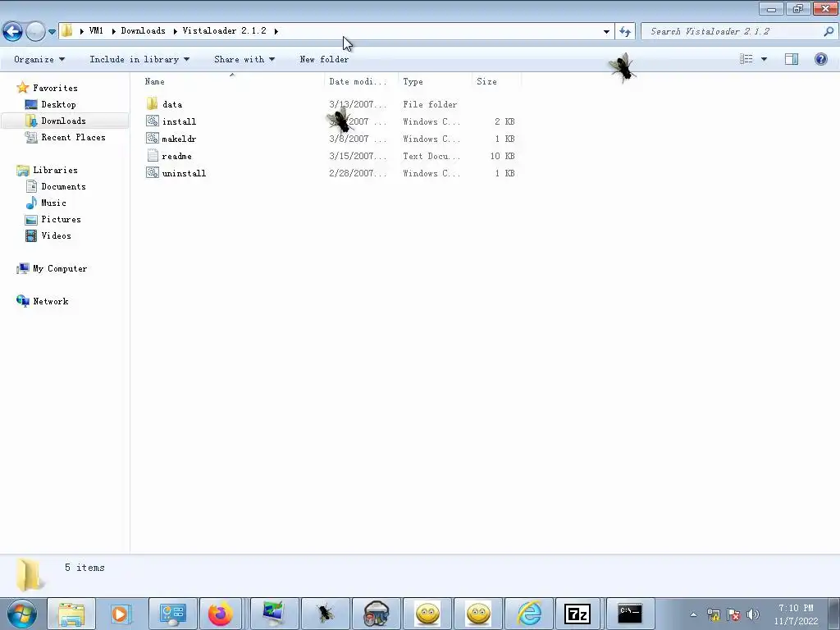The width and height of the screenshot is (840, 630).
Task: Select the uninstall script file icon
Action: 152,172
